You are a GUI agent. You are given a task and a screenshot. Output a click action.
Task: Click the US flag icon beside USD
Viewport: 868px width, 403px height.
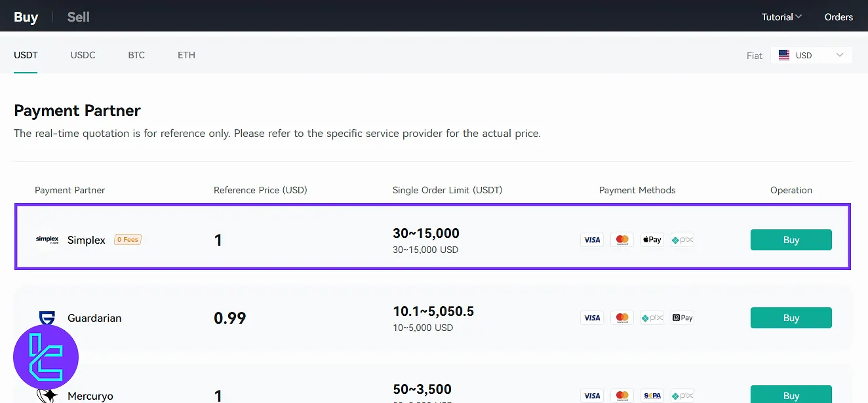784,56
